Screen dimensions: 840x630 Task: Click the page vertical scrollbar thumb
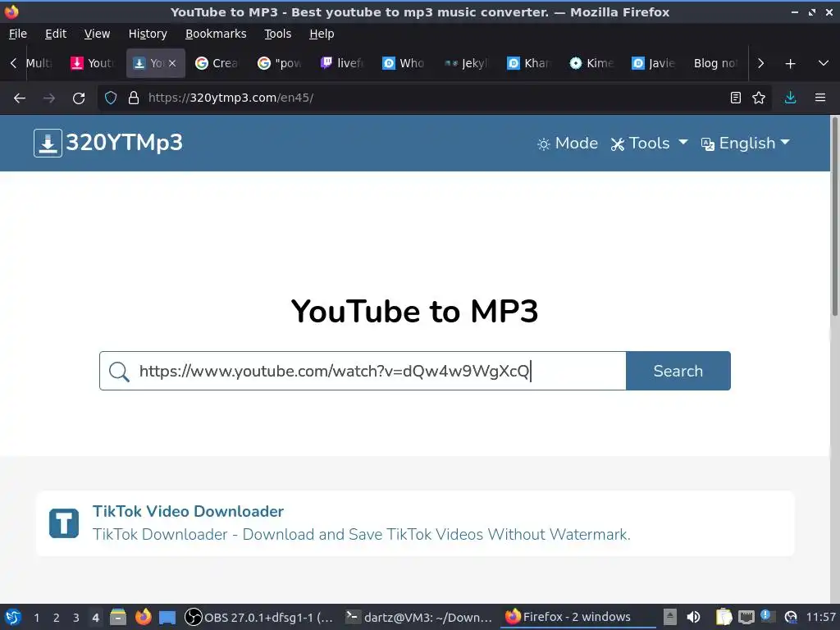coord(834,216)
